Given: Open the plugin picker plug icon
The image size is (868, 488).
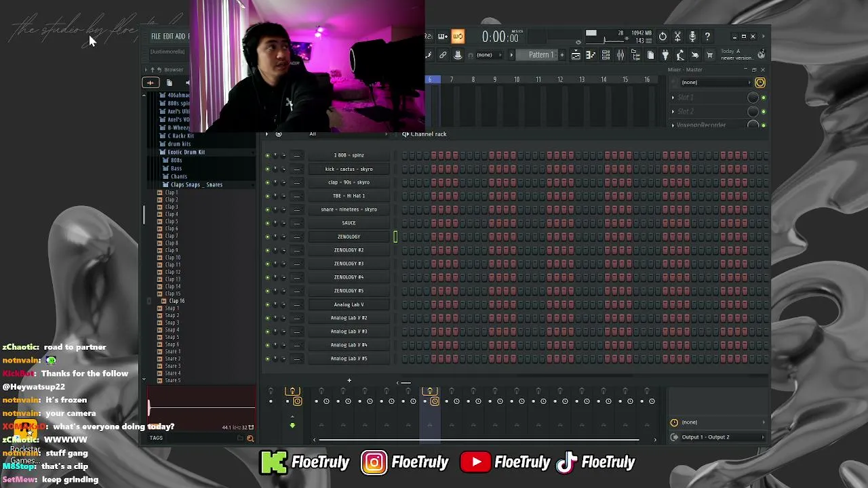Looking at the screenshot, I should tap(665, 55).
